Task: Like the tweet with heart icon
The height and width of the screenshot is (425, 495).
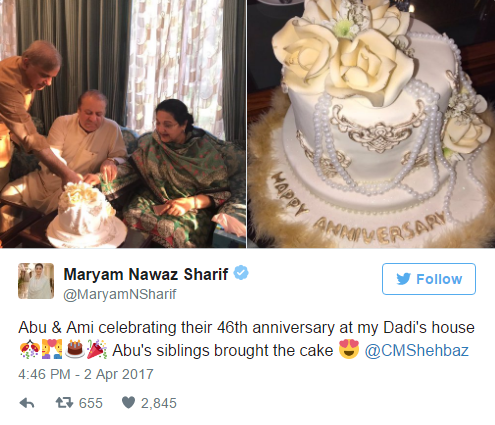Action: point(128,403)
